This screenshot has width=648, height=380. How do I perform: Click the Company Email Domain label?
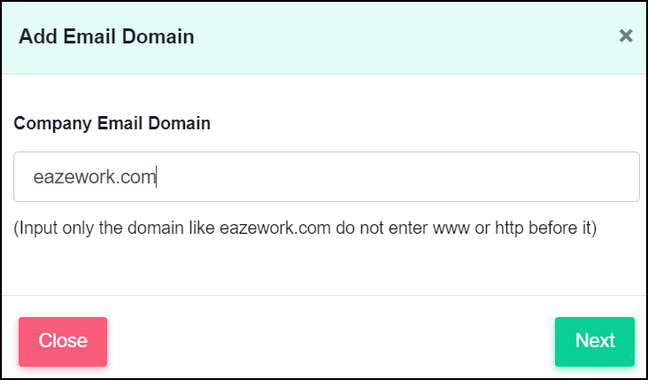point(112,123)
